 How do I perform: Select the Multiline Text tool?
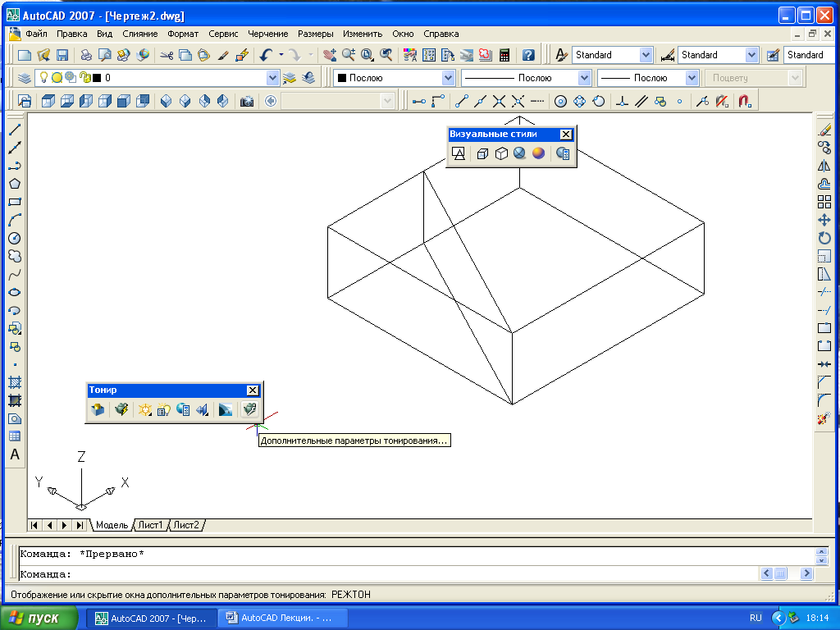pos(15,454)
